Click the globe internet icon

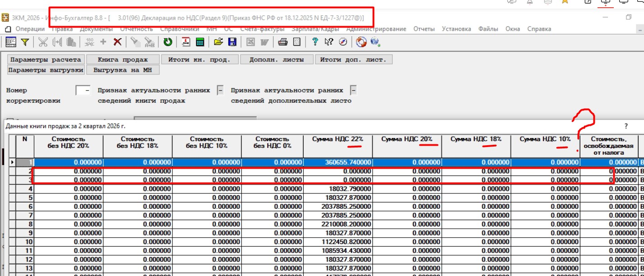point(375,42)
